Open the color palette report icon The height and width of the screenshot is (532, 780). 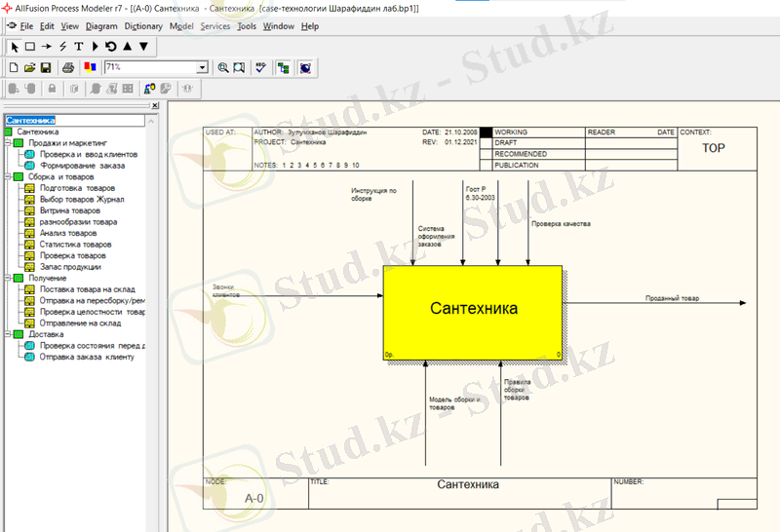[89, 67]
